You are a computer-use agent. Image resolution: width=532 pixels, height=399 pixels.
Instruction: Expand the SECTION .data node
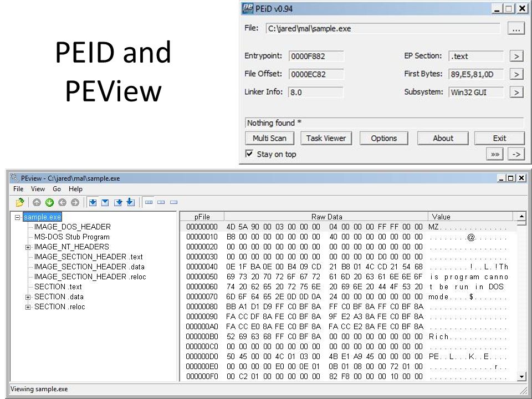[28, 297]
